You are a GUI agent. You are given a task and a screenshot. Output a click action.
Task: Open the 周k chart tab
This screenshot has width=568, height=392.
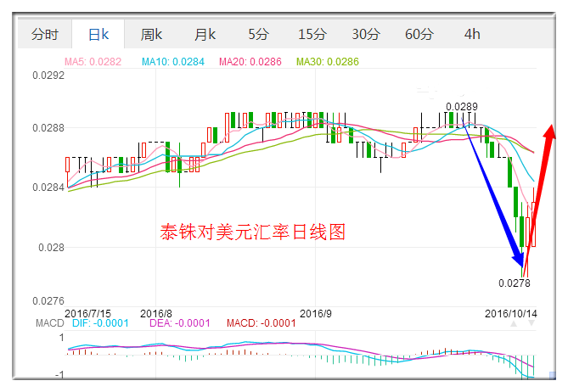(151, 35)
